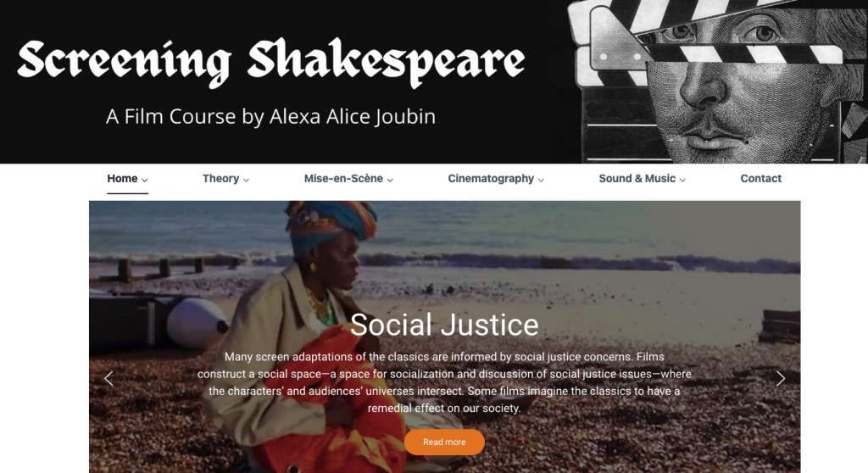
Task: Click the Film Course by Alexa Alice Joubin subtitle
Action: point(270,117)
